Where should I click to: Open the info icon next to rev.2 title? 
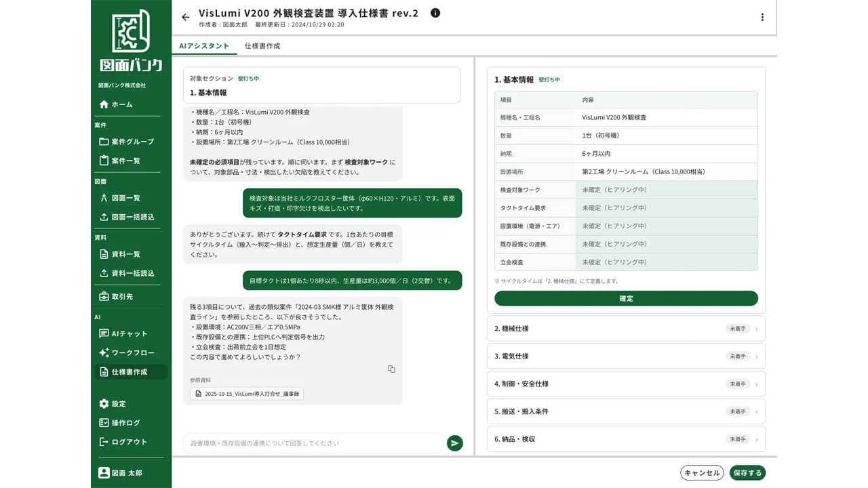click(435, 13)
